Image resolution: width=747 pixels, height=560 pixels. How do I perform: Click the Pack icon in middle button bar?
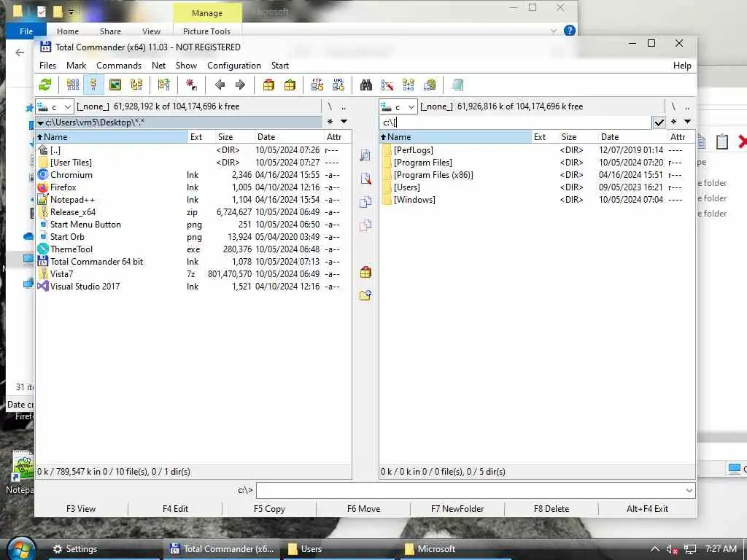tap(365, 273)
